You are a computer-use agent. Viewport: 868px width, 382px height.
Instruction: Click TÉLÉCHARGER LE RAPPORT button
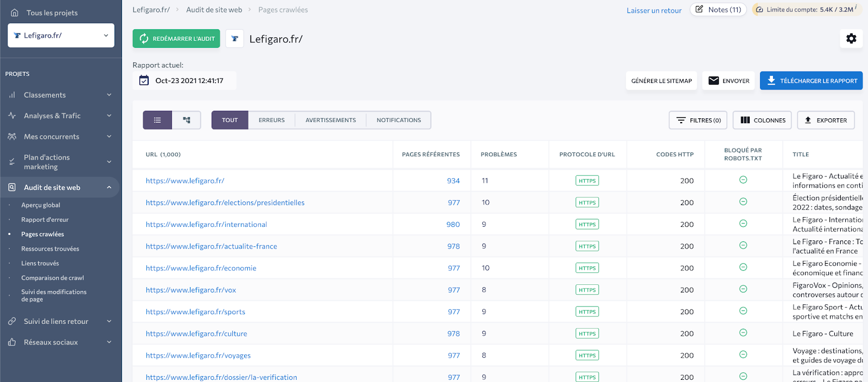(x=811, y=81)
